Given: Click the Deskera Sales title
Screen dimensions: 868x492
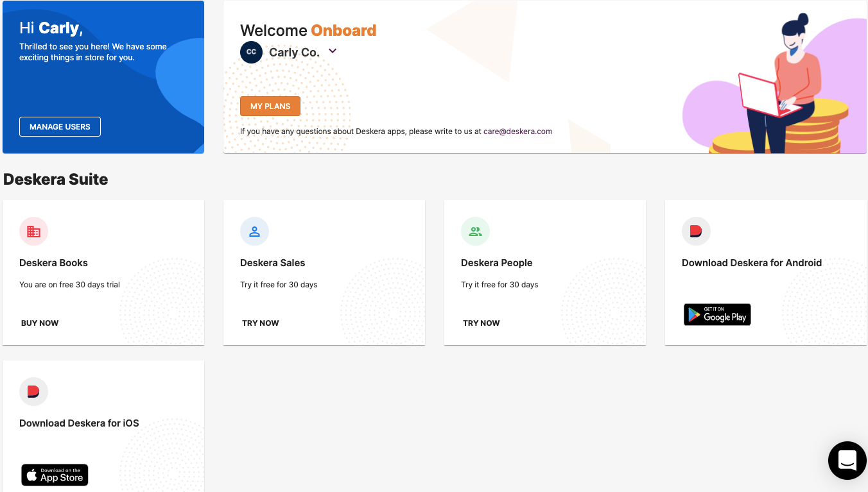Looking at the screenshot, I should [x=273, y=263].
